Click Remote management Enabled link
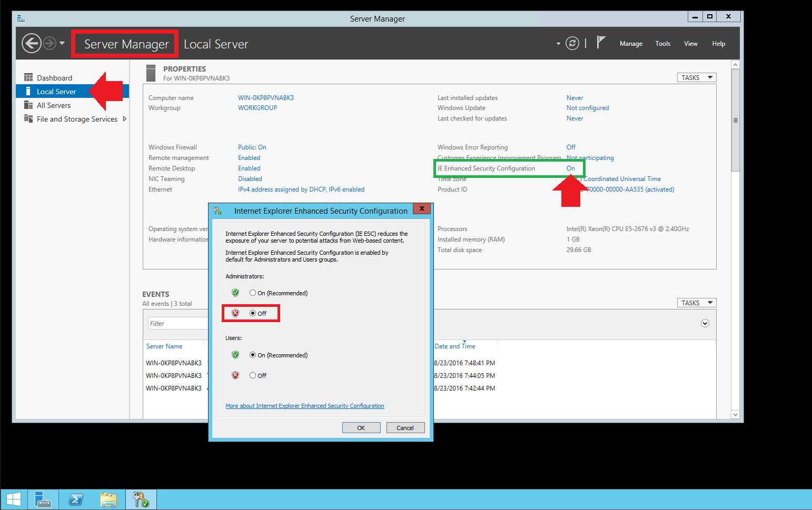Screen dimensions: 812x510 [x=249, y=158]
